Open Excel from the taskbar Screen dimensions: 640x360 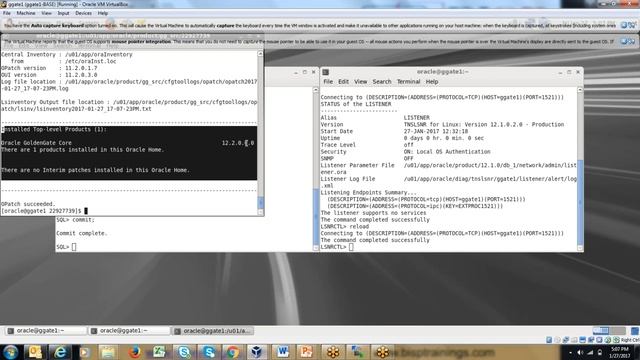coord(159,352)
